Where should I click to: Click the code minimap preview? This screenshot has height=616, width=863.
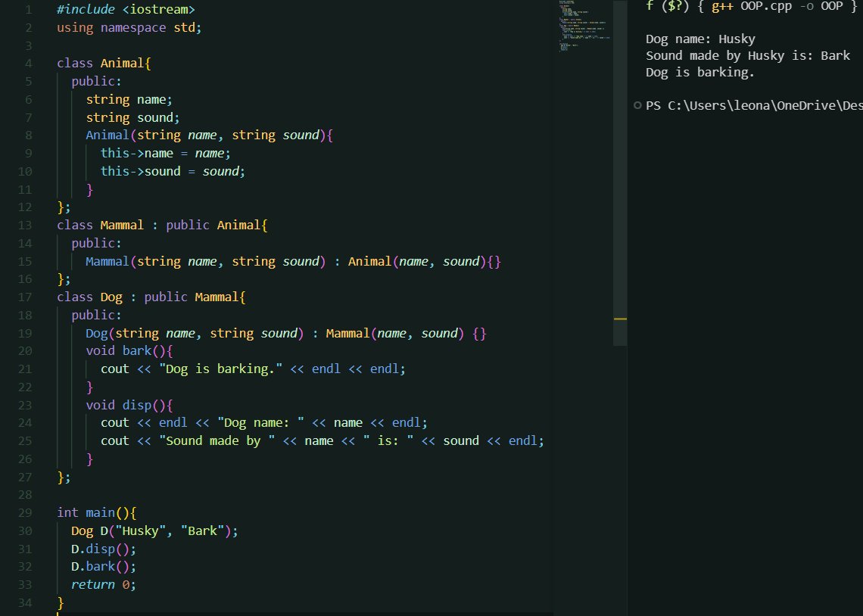(x=584, y=26)
